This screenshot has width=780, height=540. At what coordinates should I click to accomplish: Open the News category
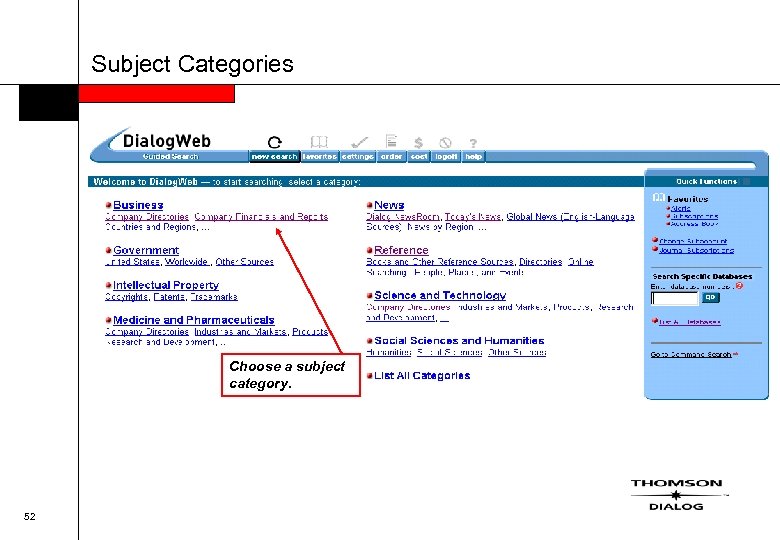[389, 205]
